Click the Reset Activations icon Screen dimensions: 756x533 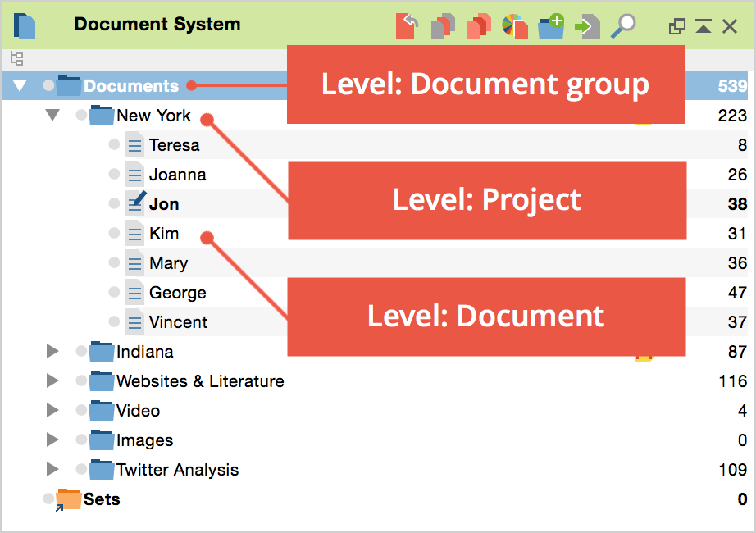(x=407, y=26)
